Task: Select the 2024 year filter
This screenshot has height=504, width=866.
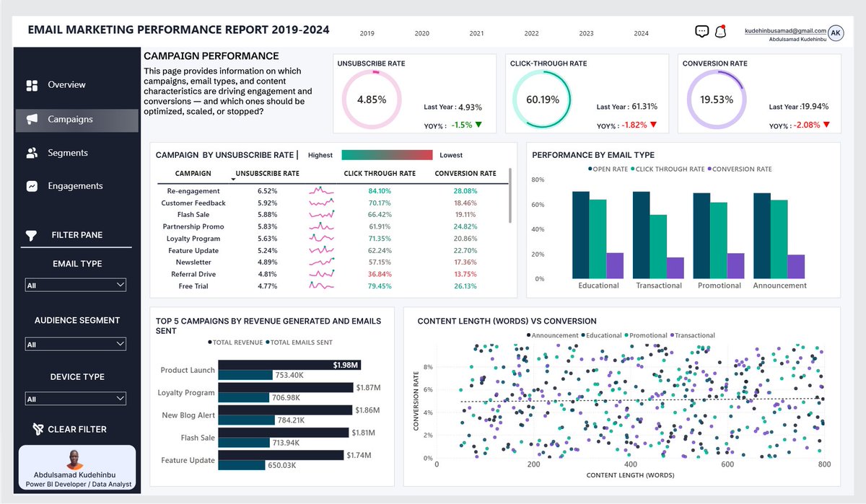Action: [642, 34]
